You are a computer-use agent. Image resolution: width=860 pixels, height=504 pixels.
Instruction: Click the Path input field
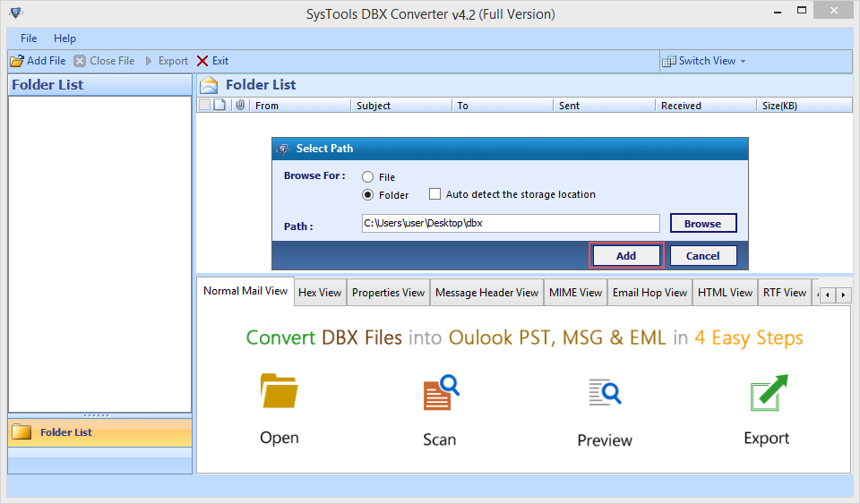click(x=511, y=223)
